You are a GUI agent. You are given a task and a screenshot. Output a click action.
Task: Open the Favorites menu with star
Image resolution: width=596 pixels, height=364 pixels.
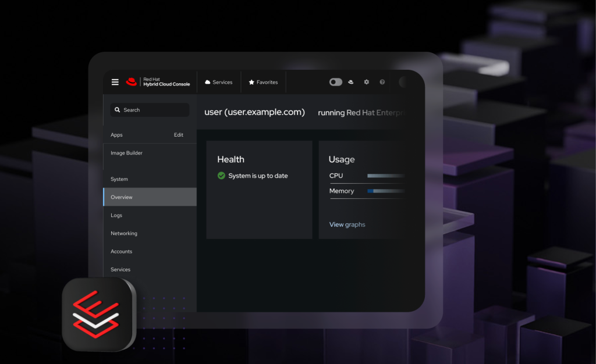coord(263,82)
